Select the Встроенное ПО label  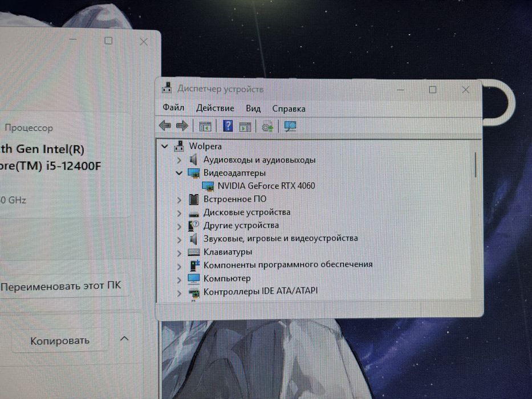(x=235, y=199)
